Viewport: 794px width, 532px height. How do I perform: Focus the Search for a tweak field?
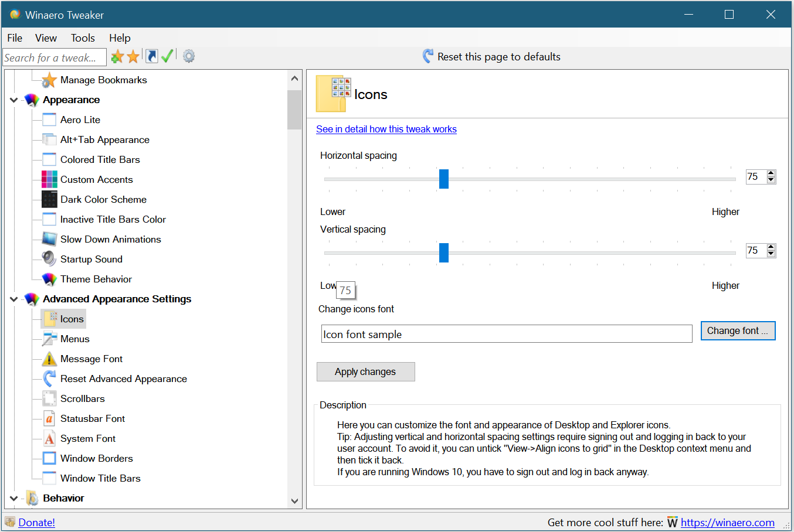click(55, 57)
